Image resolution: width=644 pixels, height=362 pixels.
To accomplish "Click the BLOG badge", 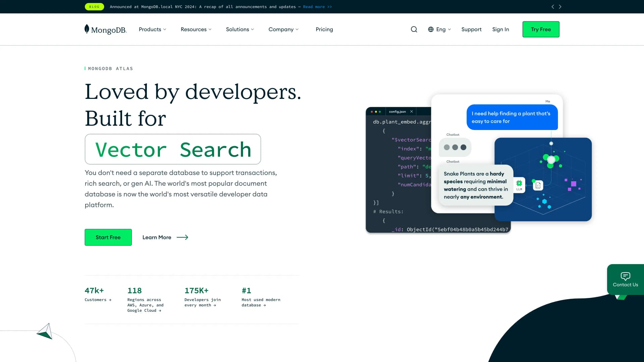I will point(94,7).
